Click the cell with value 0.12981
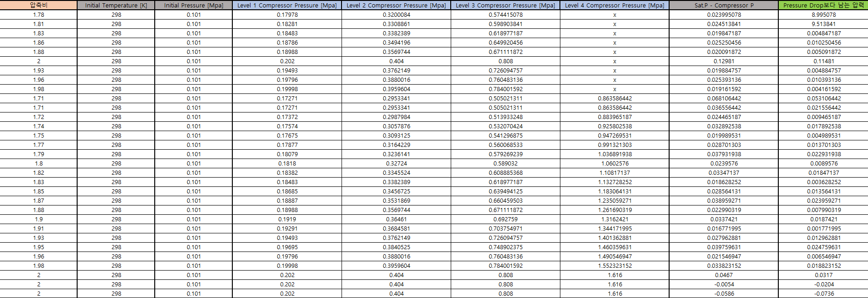The width and height of the screenshot is (868, 298). [x=724, y=61]
